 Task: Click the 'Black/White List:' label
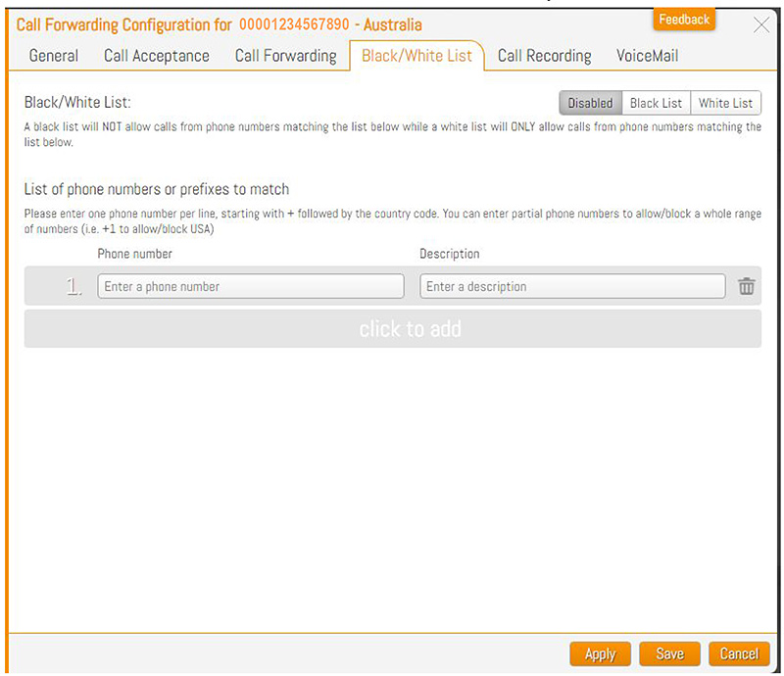77,102
